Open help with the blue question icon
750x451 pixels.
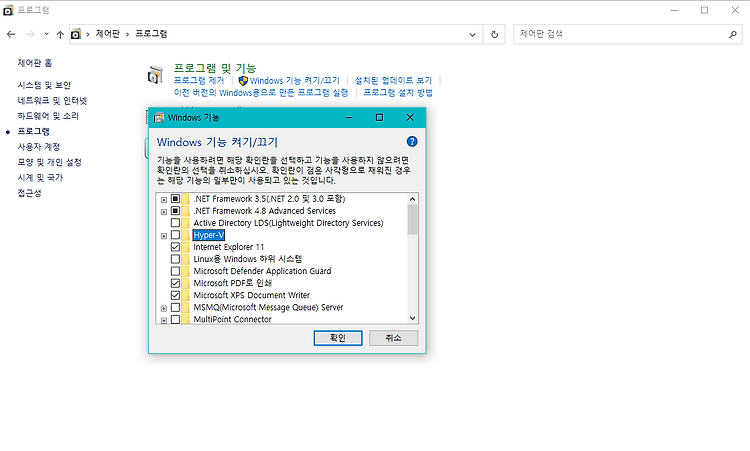[x=412, y=142]
